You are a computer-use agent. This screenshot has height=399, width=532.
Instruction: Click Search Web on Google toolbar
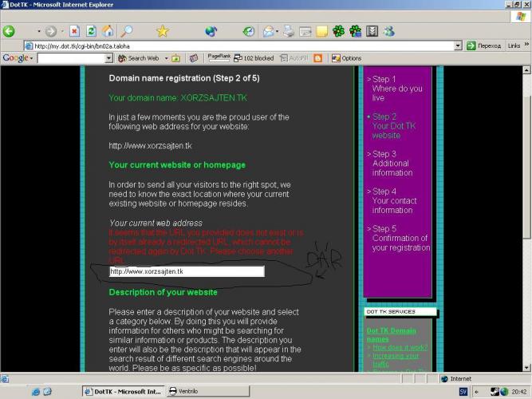[139, 58]
